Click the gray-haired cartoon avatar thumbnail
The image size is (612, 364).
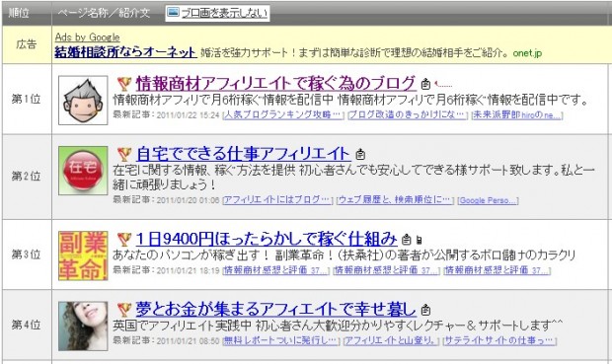[x=83, y=101]
